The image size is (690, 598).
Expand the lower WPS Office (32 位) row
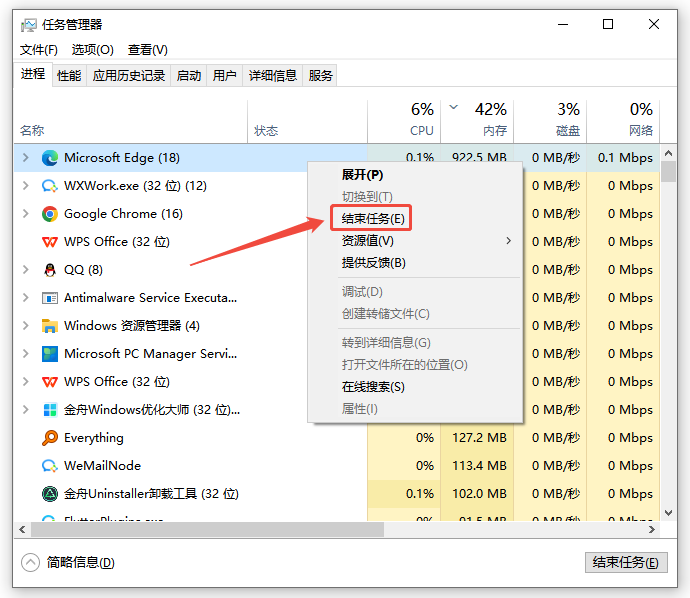click(x=26, y=382)
